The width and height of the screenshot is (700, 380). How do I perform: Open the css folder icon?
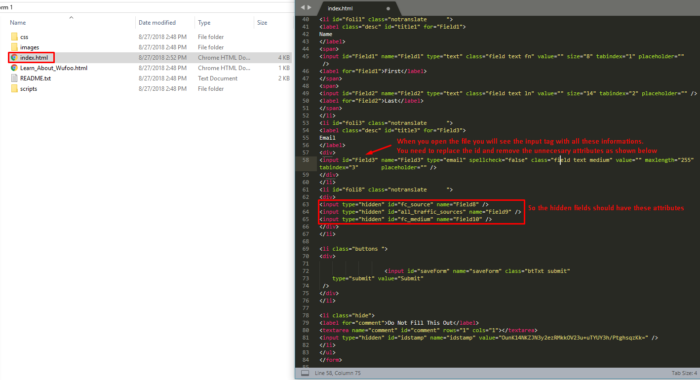(14, 37)
